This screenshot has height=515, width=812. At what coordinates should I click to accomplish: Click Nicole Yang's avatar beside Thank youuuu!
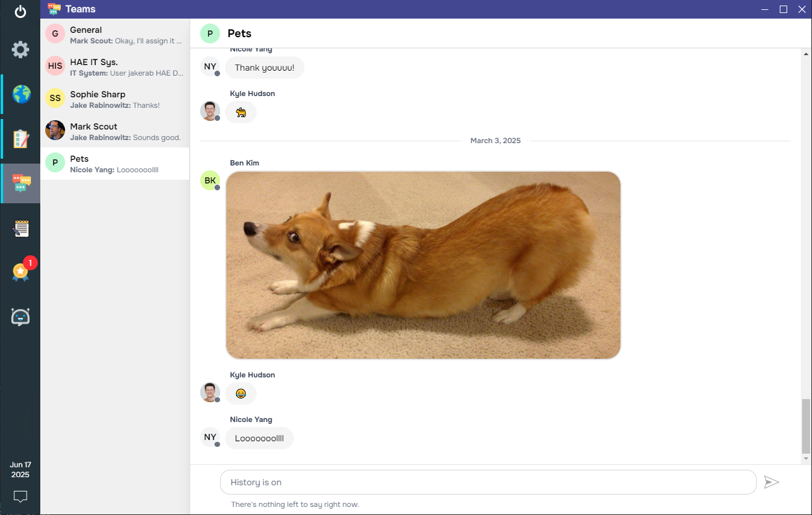[x=210, y=66]
